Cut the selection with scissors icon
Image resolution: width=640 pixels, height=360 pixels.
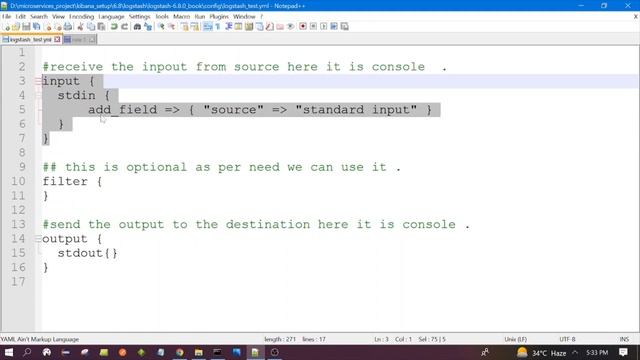80,27
